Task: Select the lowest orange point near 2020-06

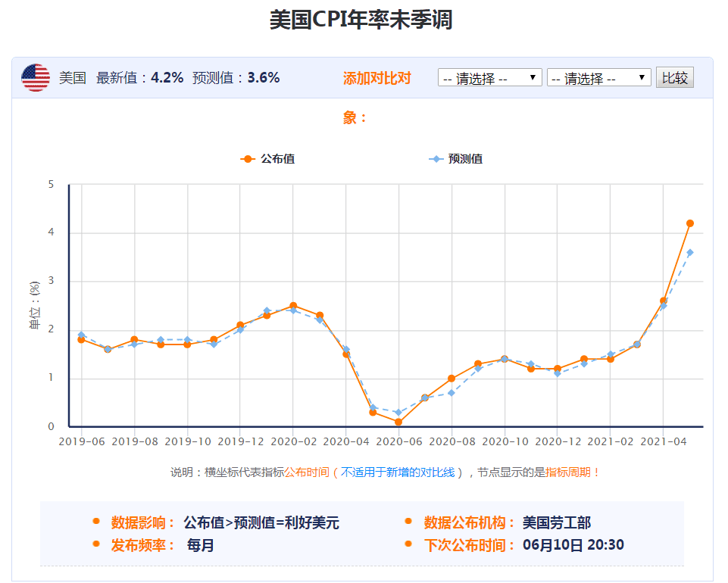Action: tap(398, 422)
